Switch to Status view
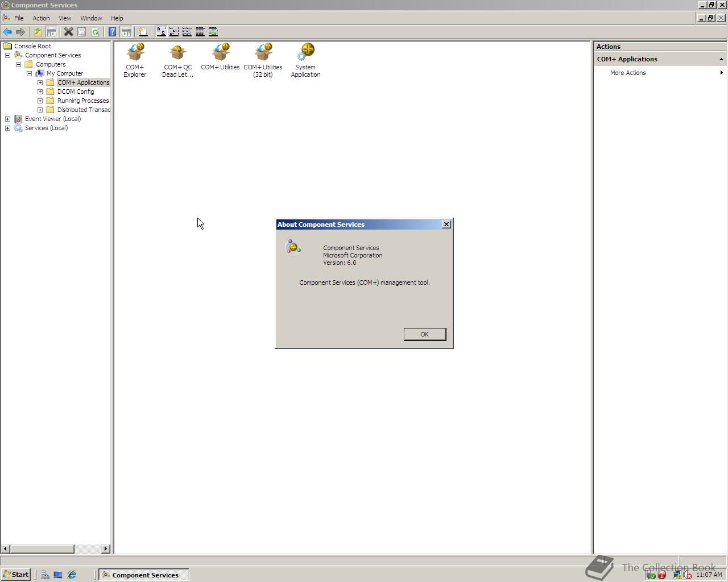 213,32
